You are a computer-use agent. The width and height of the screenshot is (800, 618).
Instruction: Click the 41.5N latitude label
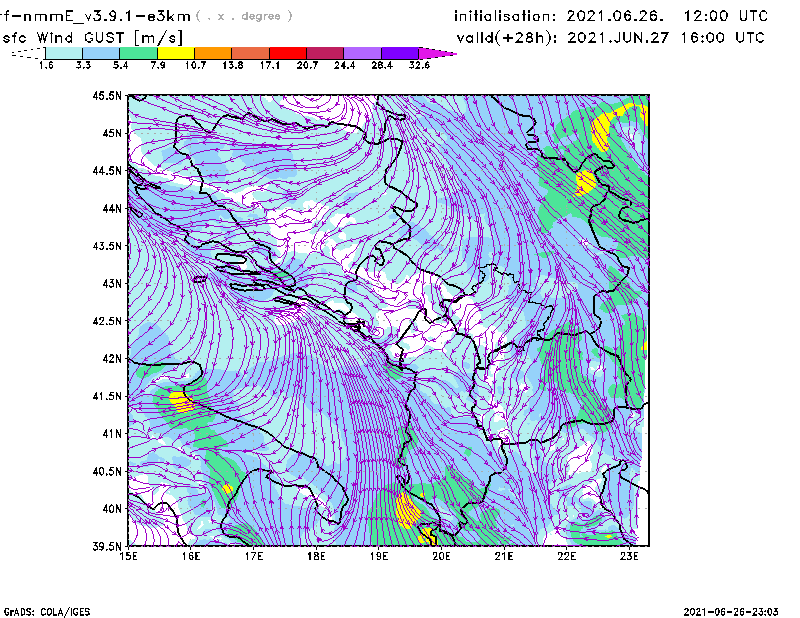(107, 396)
